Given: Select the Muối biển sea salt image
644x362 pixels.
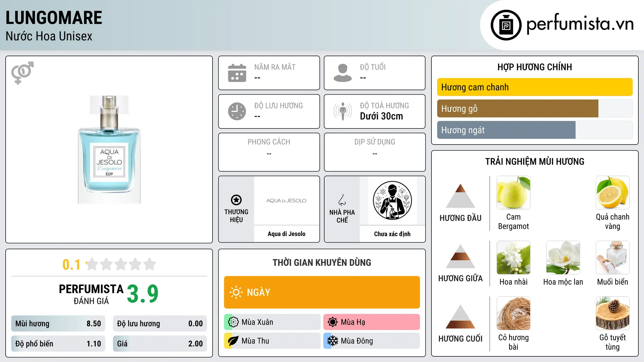Looking at the screenshot, I should pyautogui.click(x=613, y=258).
